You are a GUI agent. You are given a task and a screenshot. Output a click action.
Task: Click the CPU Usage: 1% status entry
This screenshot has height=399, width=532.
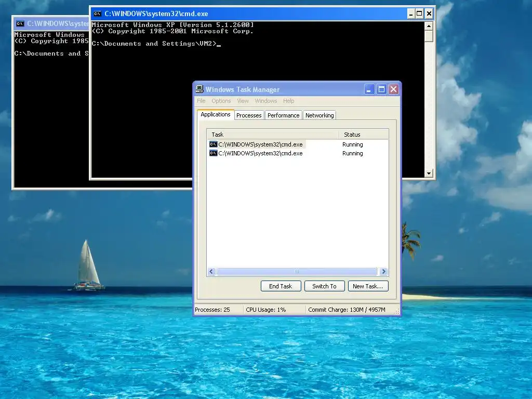pyautogui.click(x=265, y=310)
